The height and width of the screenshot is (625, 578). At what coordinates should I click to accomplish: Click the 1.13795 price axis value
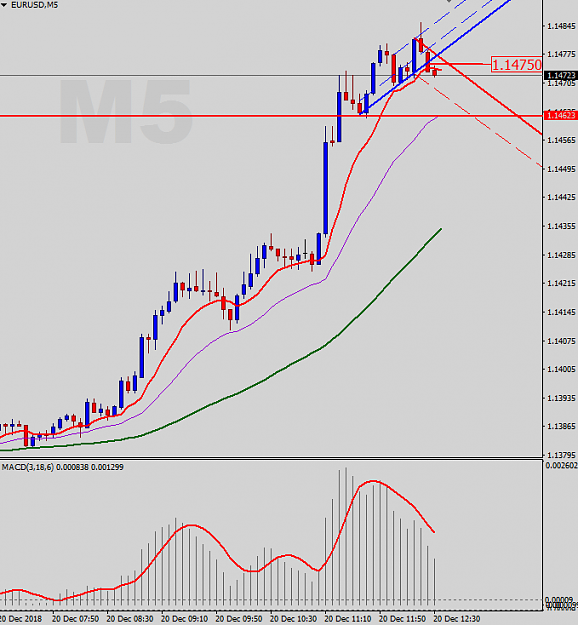[x=562, y=455]
